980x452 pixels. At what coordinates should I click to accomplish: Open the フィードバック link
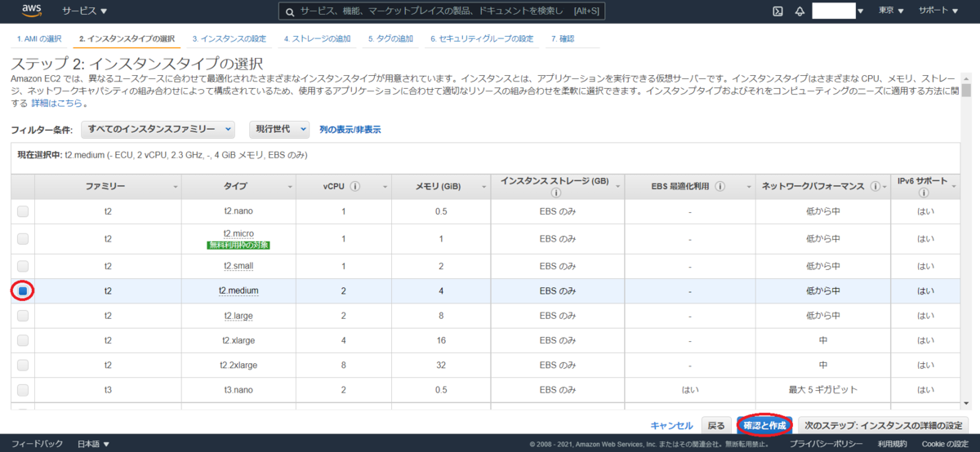[37, 444]
